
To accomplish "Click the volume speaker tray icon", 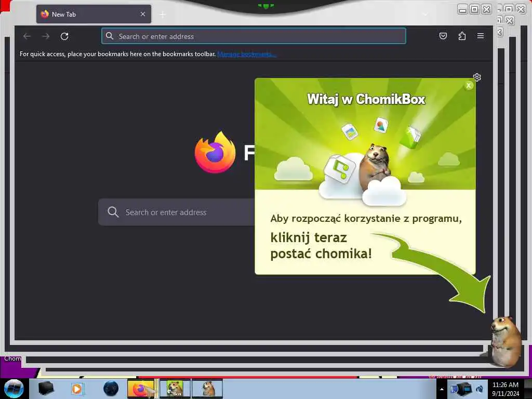I will (480, 389).
